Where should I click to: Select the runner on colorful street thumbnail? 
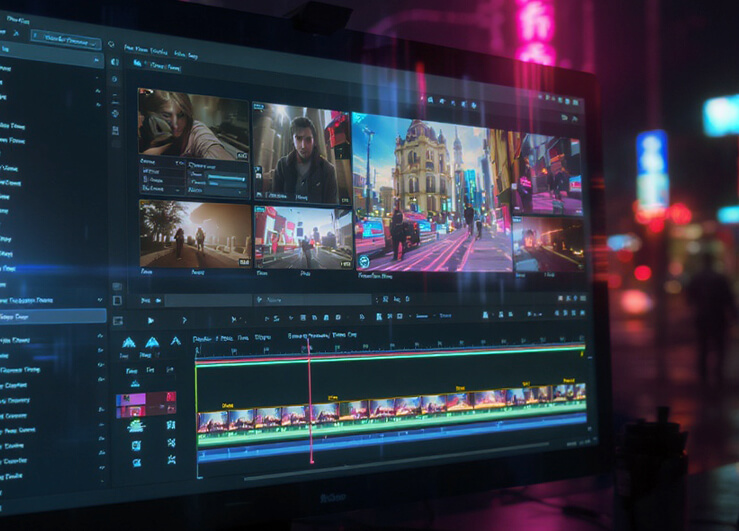[x=303, y=238]
